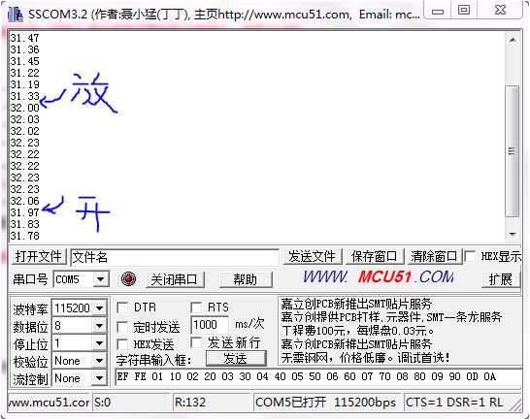Click the 发送 send button

pos(236,359)
